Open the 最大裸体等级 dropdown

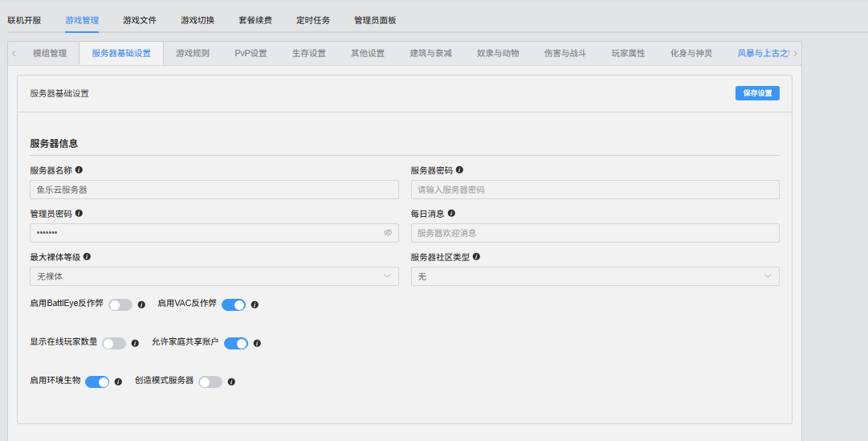[x=214, y=276]
